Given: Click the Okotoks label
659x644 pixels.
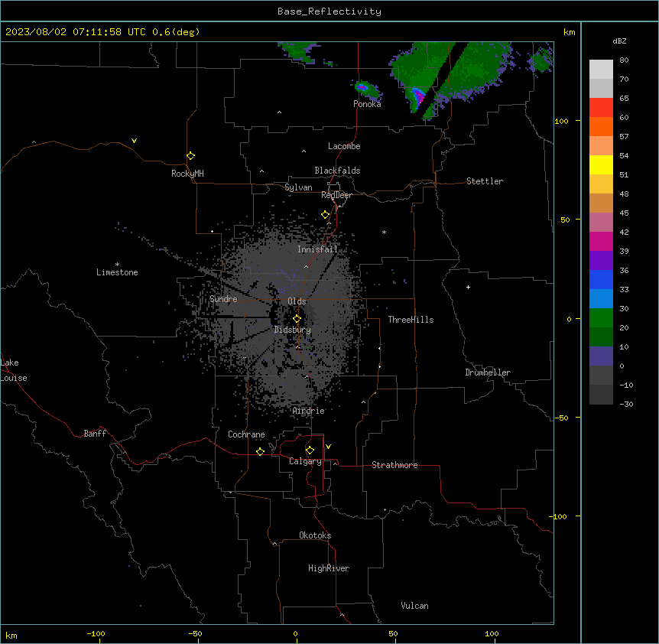Looking at the screenshot, I should tap(315, 535).
